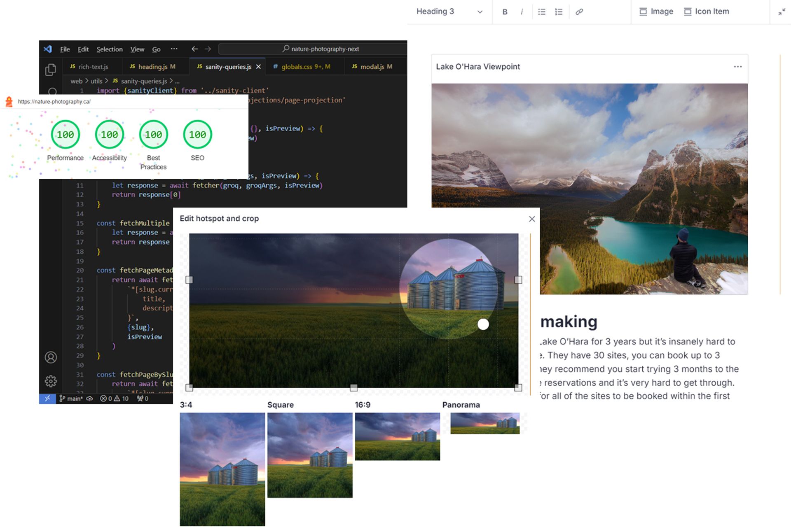Open VS Code Explorer sidebar icon
This screenshot has width=791, height=532.
(51, 70)
